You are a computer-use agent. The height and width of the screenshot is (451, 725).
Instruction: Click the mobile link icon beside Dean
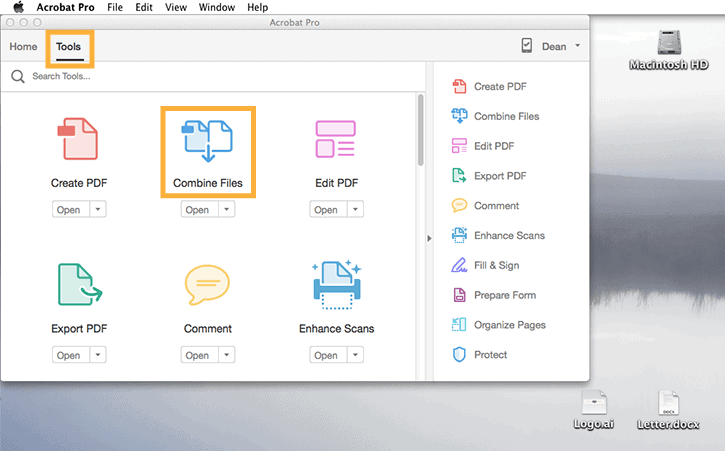[527, 45]
